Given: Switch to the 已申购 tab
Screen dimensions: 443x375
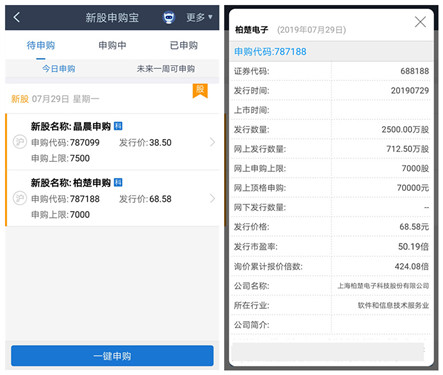Looking at the screenshot, I should (184, 45).
